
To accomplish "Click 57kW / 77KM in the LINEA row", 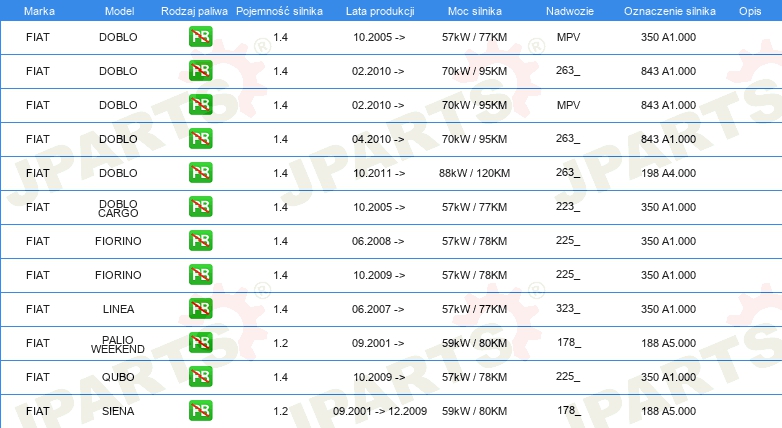I will click(474, 309).
